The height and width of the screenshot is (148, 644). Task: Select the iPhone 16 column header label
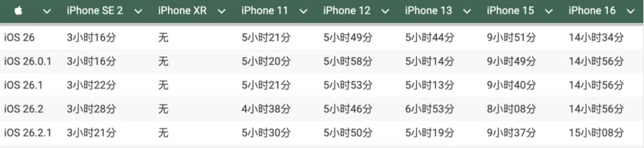click(x=592, y=11)
